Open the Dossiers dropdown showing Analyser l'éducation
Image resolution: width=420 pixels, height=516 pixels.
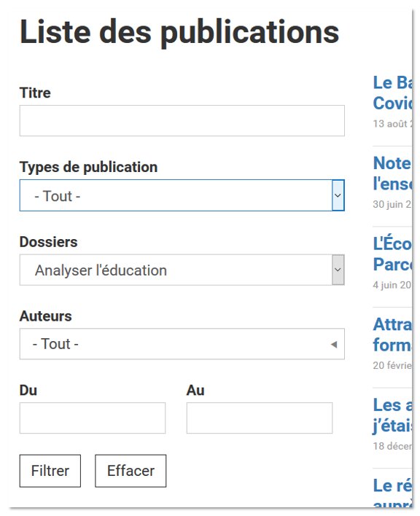tap(182, 270)
